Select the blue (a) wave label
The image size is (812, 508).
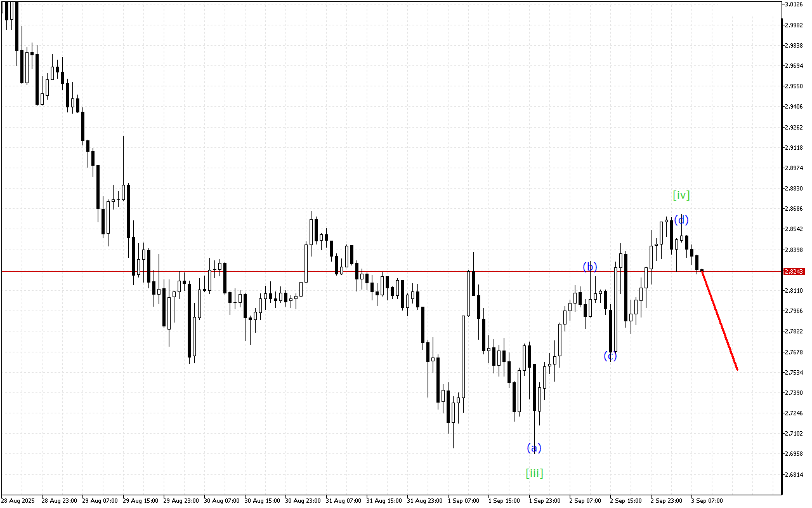pos(534,448)
